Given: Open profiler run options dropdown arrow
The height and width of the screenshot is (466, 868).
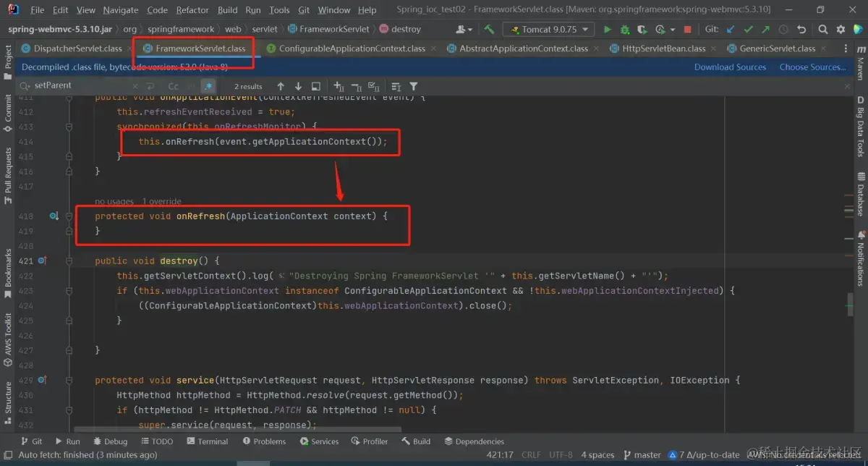Looking at the screenshot, I should (x=671, y=30).
